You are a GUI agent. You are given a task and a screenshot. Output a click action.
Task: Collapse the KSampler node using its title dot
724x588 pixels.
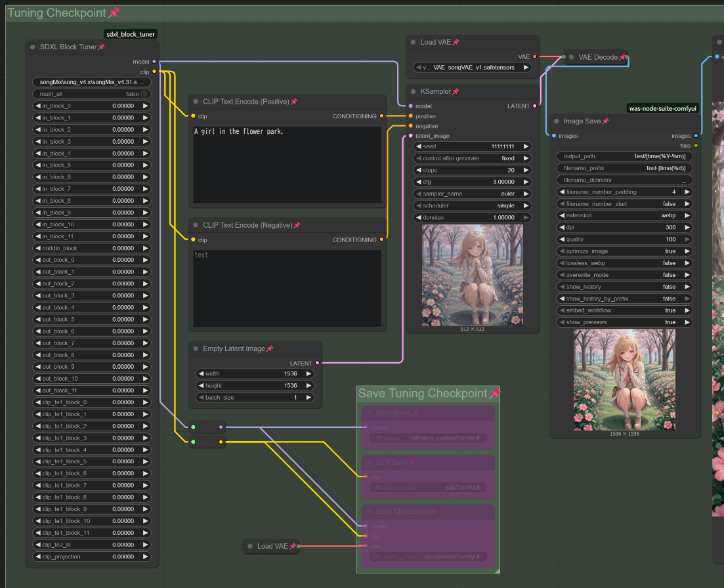pos(413,91)
